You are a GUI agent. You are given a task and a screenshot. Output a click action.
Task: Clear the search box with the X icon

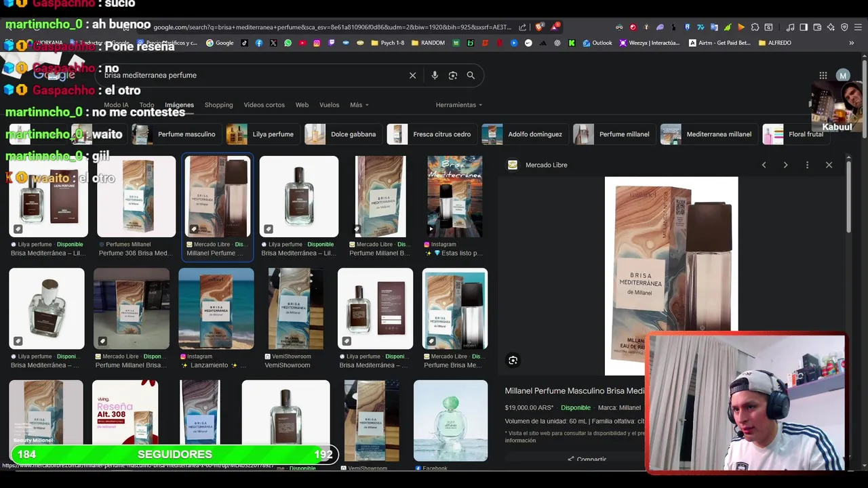[412, 75]
